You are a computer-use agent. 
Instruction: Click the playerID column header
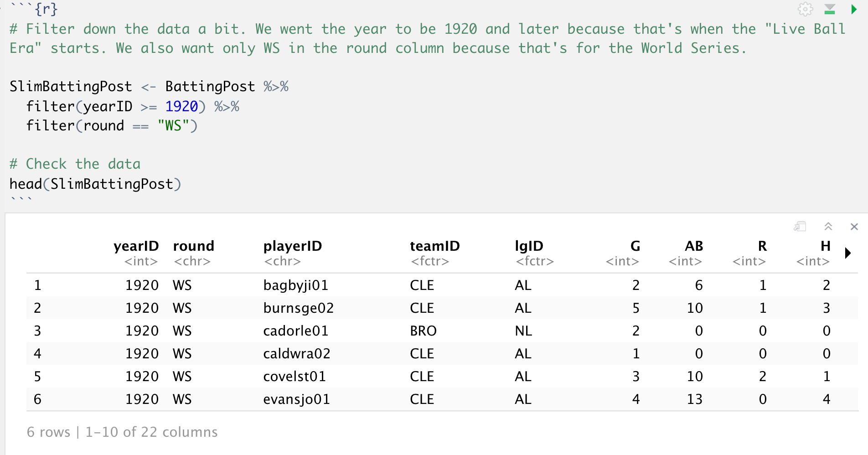[x=293, y=246]
